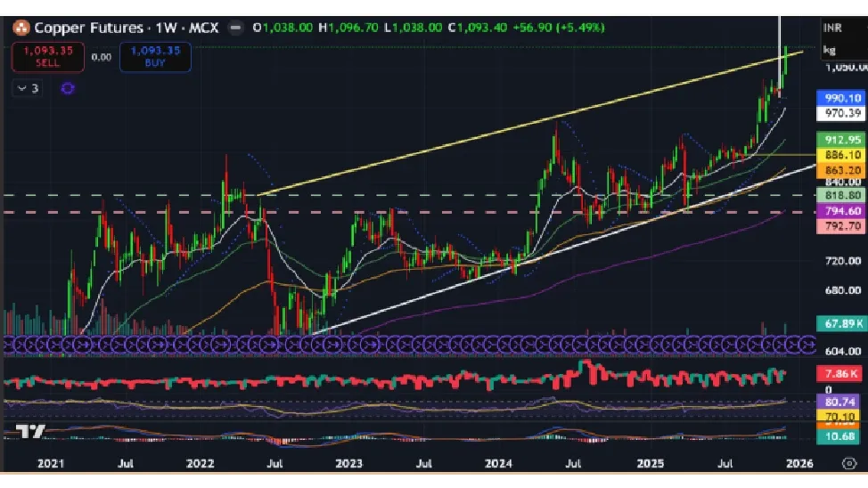Click the pink 792.70 price label

coord(840,225)
